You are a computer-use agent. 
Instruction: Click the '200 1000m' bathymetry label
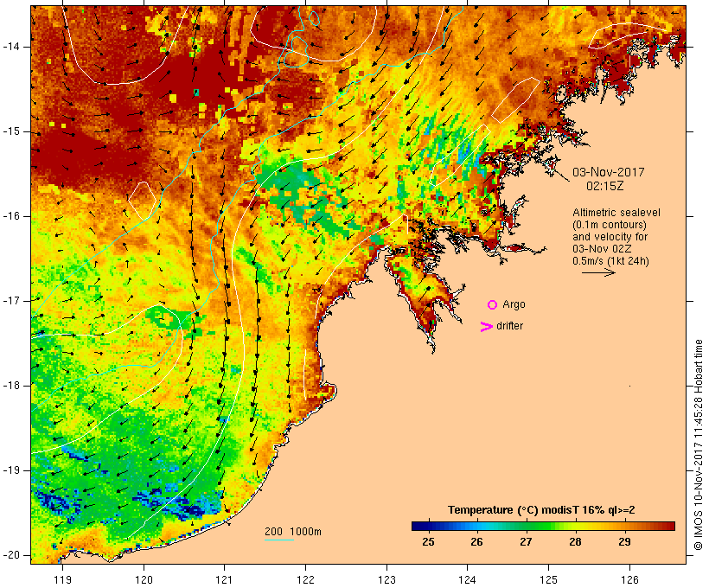293,532
